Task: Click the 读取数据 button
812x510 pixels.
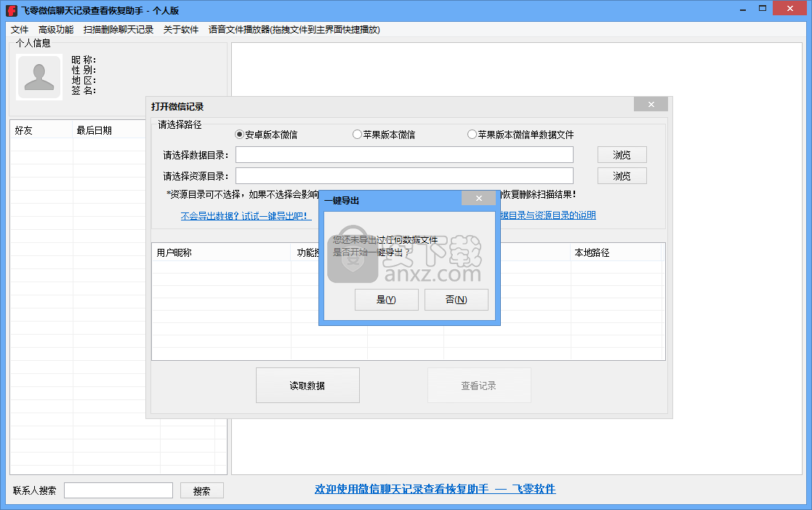Action: 307,386
